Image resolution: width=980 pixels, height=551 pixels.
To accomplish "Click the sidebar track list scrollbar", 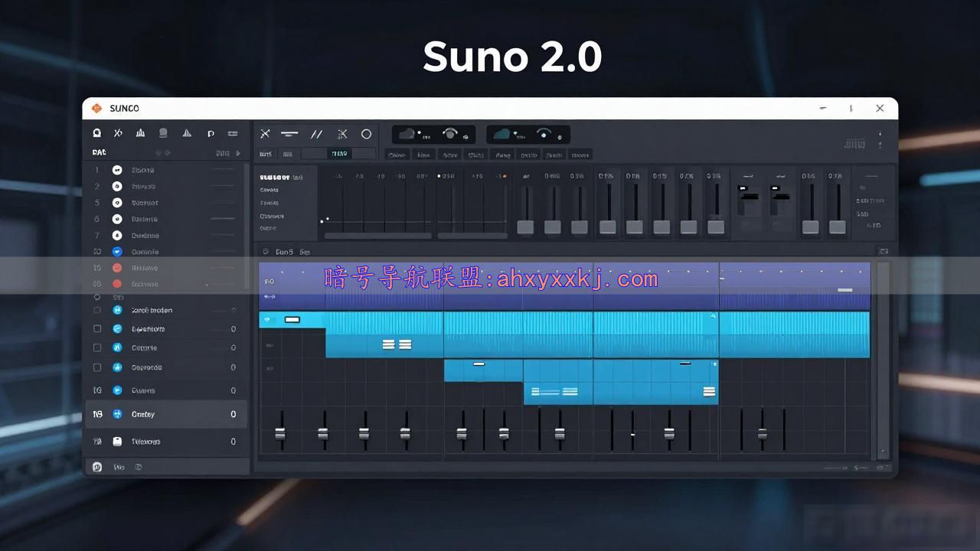I will click(247, 226).
